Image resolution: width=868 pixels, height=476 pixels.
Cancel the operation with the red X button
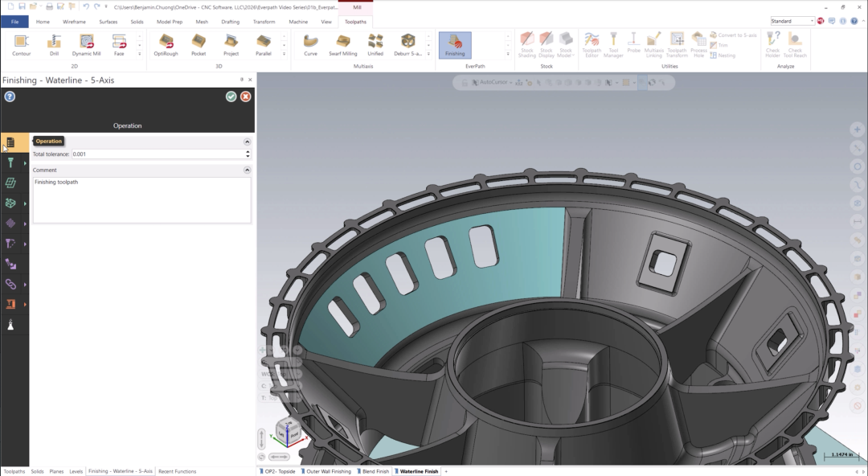(x=246, y=96)
